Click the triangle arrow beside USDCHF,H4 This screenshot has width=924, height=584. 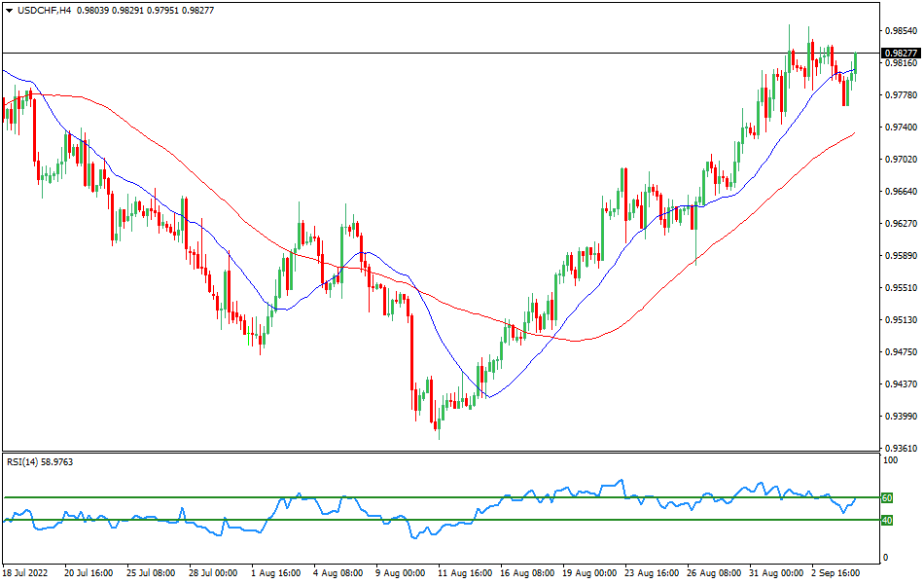(x=9, y=11)
